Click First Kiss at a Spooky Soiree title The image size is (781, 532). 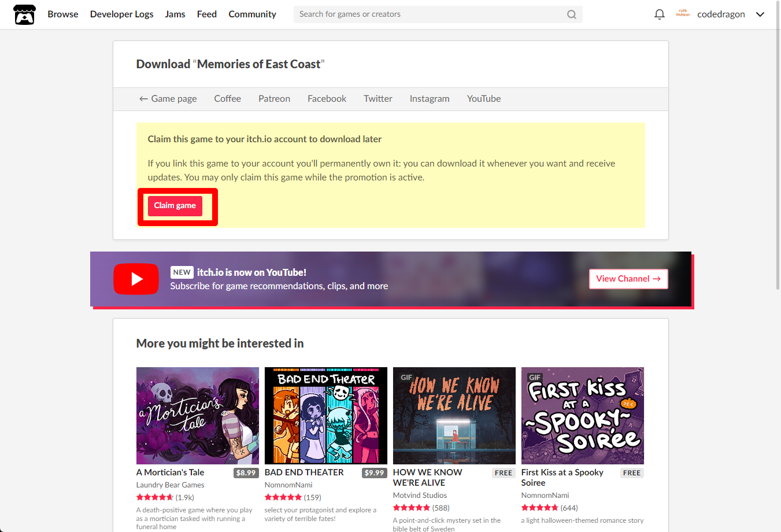tap(562, 478)
